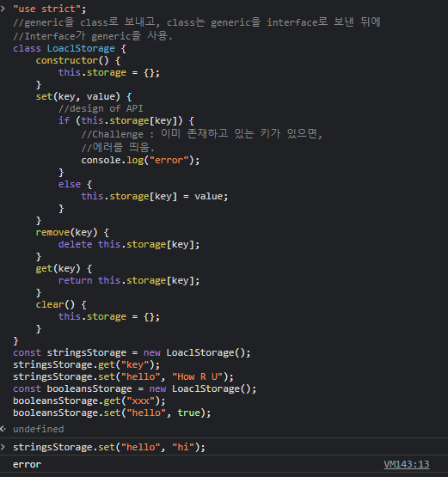
Task: Click the 'constructor() {' line
Action: coord(78,60)
